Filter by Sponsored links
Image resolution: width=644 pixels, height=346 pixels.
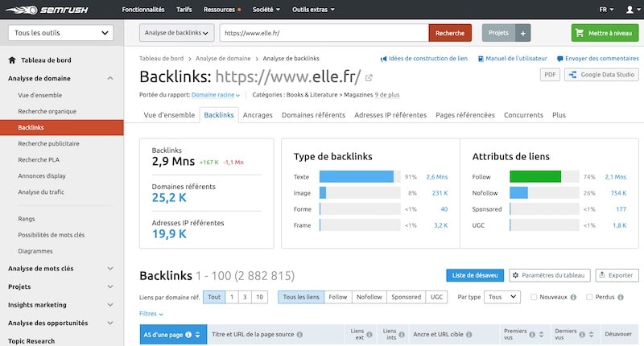tap(407, 297)
